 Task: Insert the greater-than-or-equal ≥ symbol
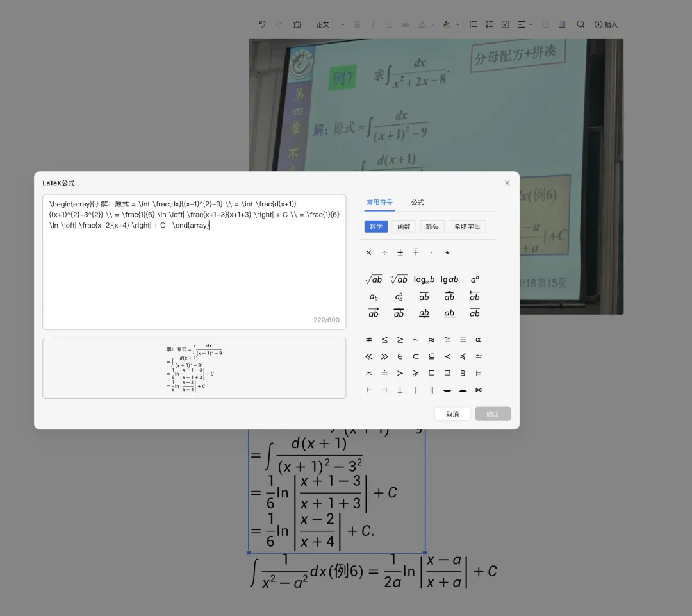(400, 340)
